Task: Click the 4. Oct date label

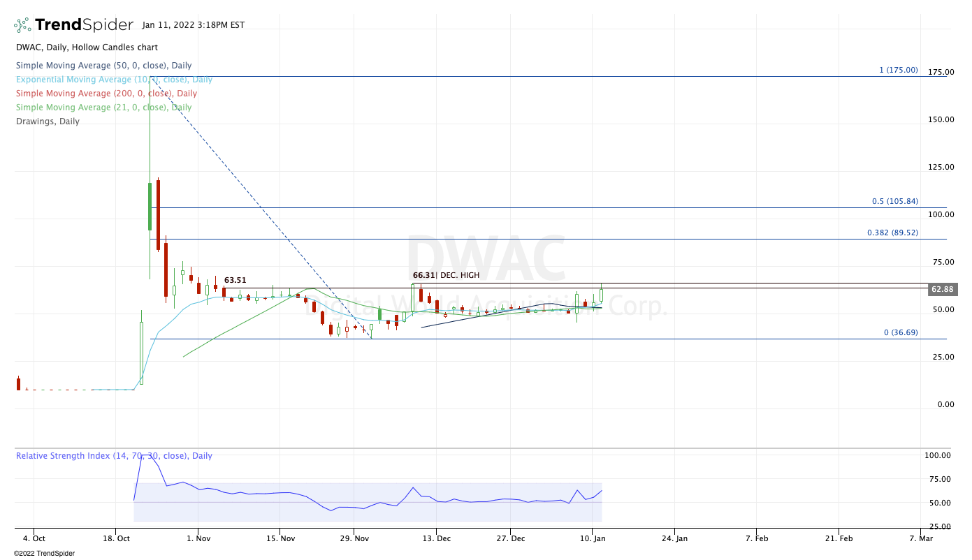Action: pyautogui.click(x=34, y=538)
